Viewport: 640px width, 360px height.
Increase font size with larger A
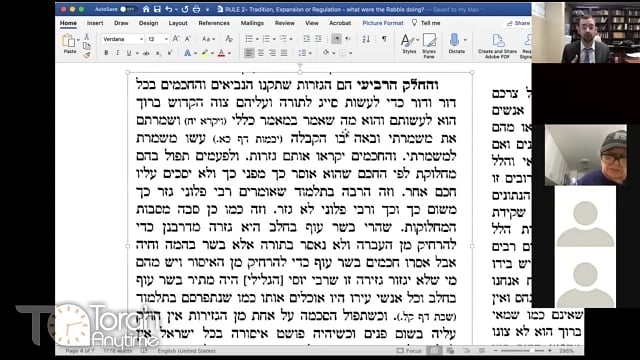pos(176,39)
